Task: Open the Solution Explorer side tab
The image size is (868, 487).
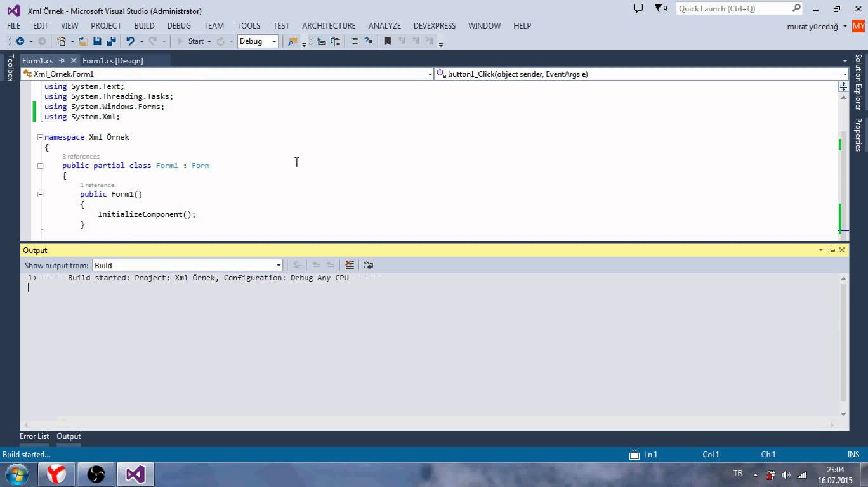Action: [x=858, y=82]
